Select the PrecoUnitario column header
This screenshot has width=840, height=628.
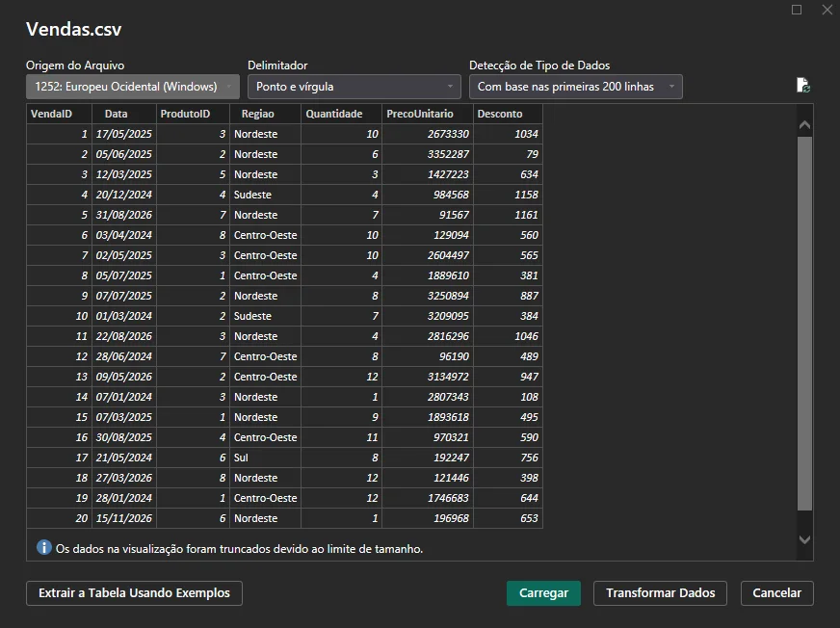click(x=428, y=114)
